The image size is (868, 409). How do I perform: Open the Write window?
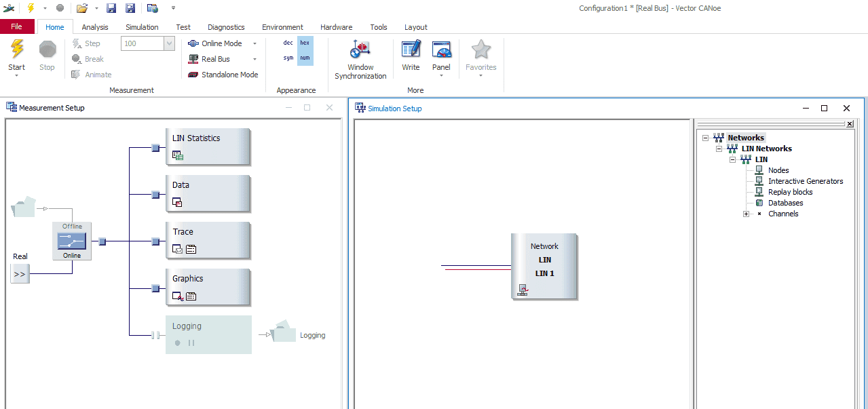click(x=411, y=50)
